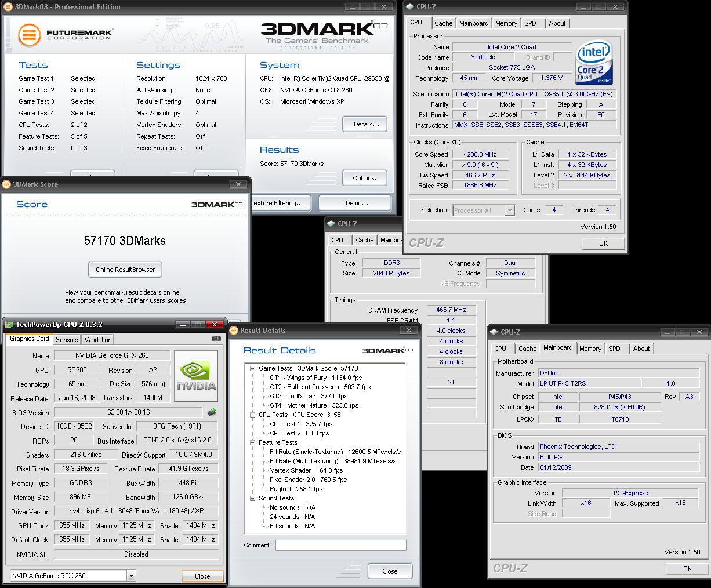Click the 3DMark03 Professional Edition title icon

9,7
